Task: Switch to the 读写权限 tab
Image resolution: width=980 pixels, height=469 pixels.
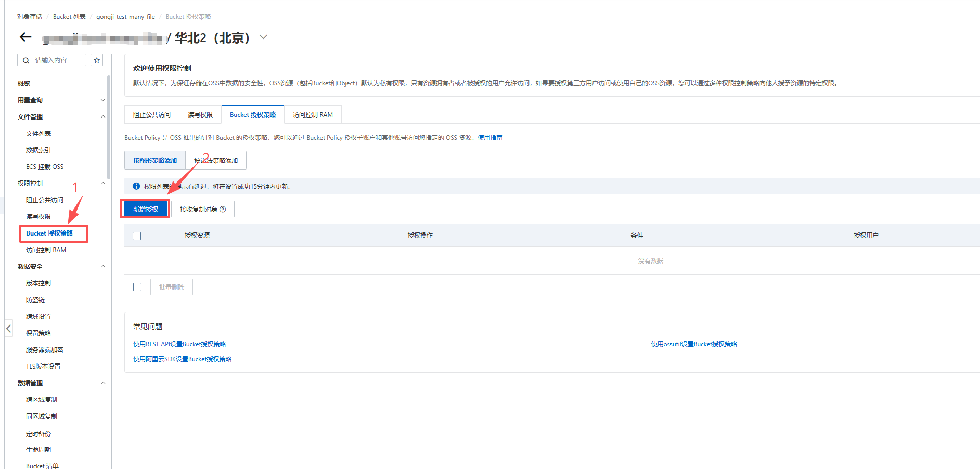Action: point(200,115)
